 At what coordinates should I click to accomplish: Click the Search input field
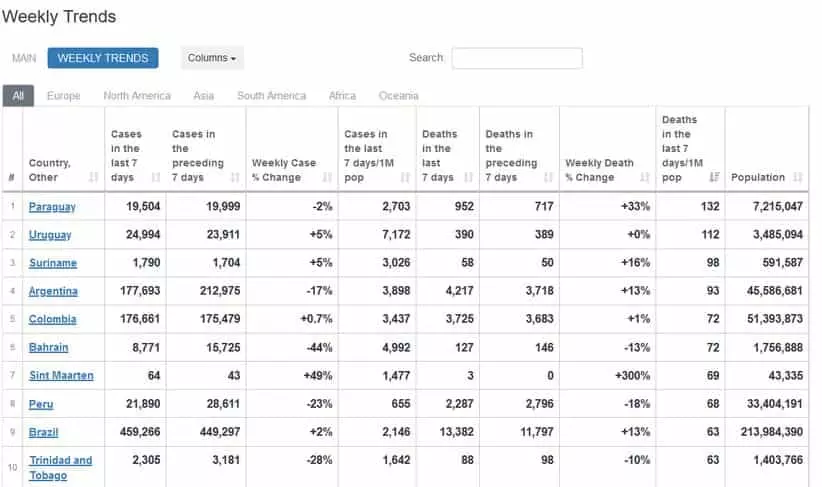click(517, 58)
